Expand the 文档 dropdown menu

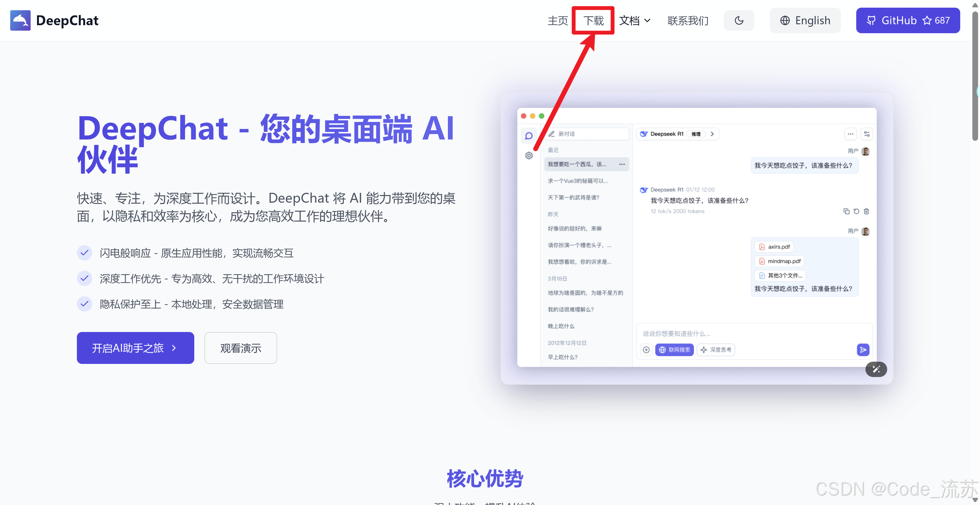(x=635, y=20)
